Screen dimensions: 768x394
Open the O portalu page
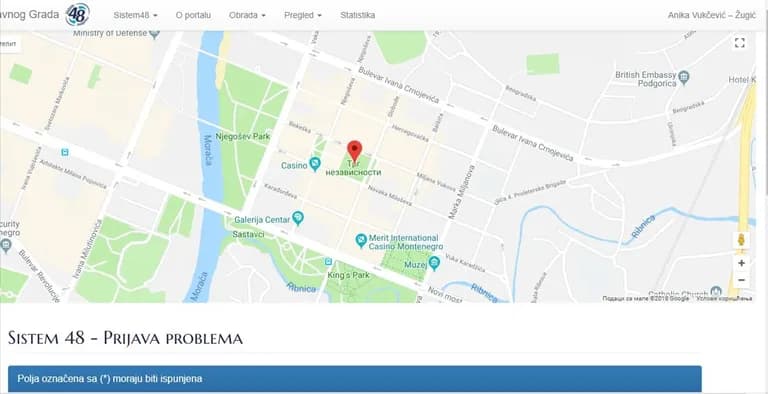(193, 15)
